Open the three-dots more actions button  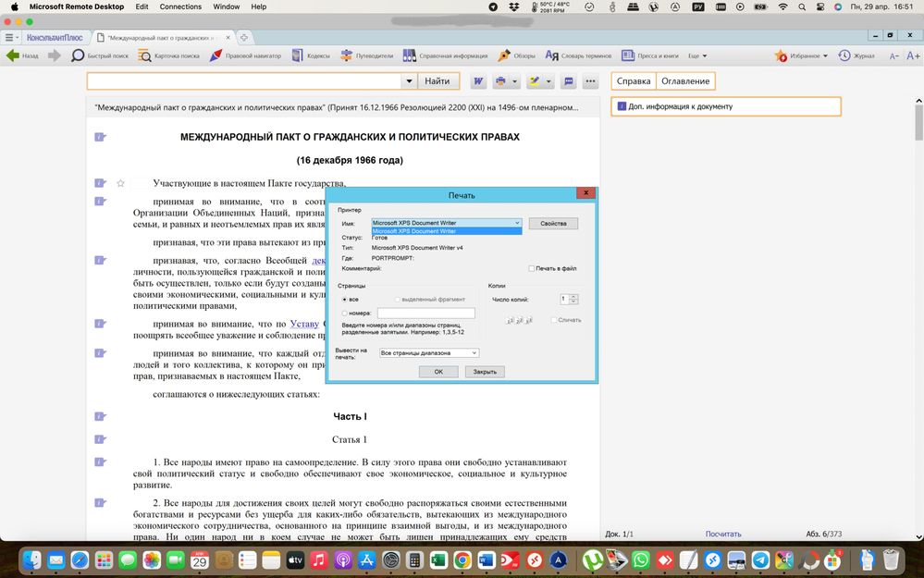[x=590, y=81]
